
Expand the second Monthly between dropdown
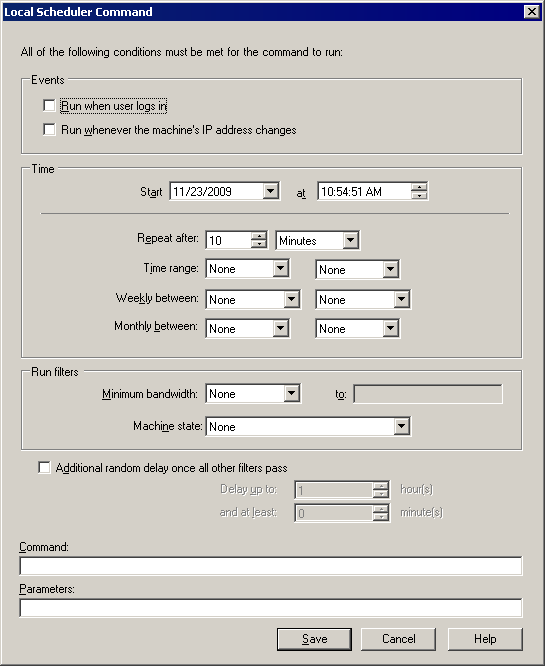pyautogui.click(x=390, y=328)
